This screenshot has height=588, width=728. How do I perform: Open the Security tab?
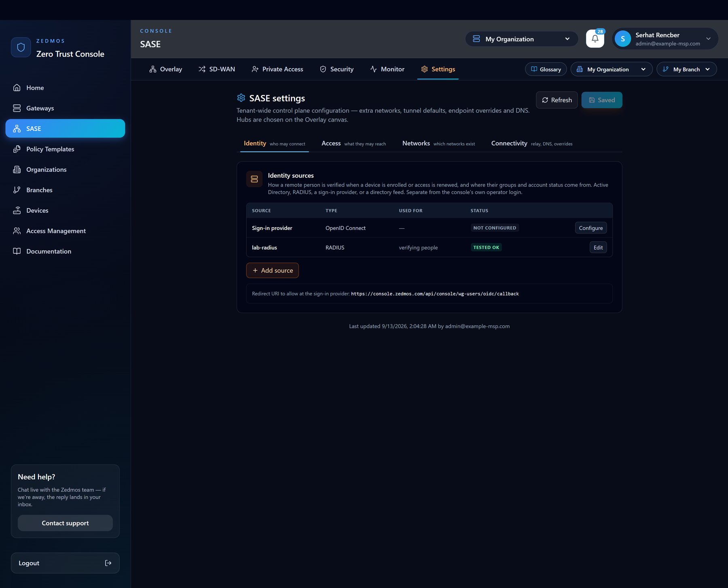pyautogui.click(x=336, y=69)
